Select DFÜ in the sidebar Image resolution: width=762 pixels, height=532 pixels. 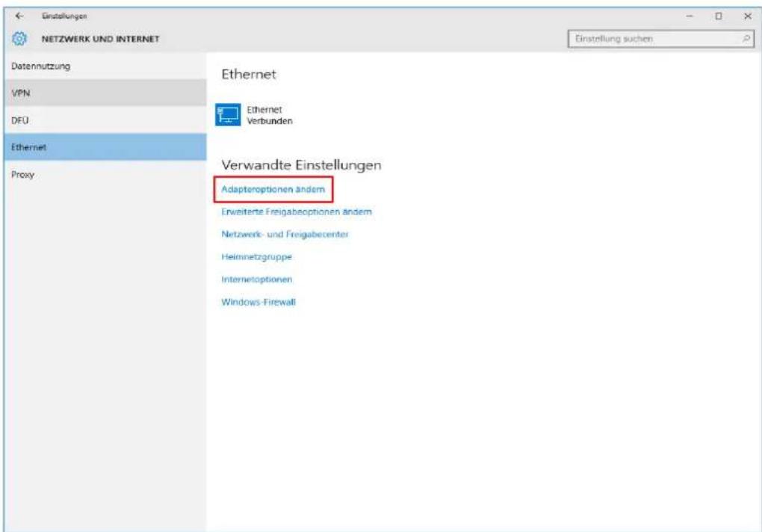[x=105, y=120]
